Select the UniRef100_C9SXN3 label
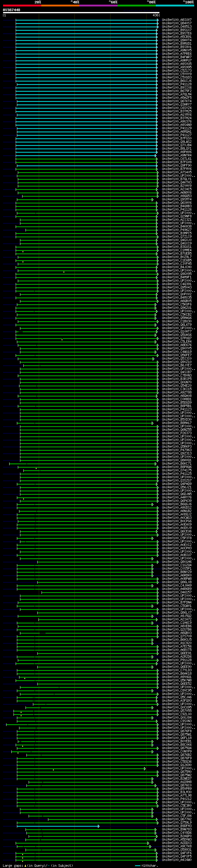 [x=176, y=721]
